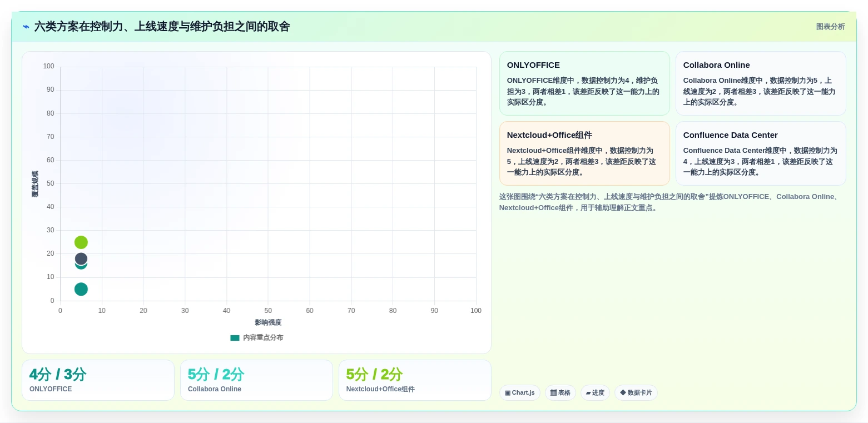Viewport: 868px width, 423px height.
Task: Click the 影响强度 x-axis title
Action: (268, 322)
